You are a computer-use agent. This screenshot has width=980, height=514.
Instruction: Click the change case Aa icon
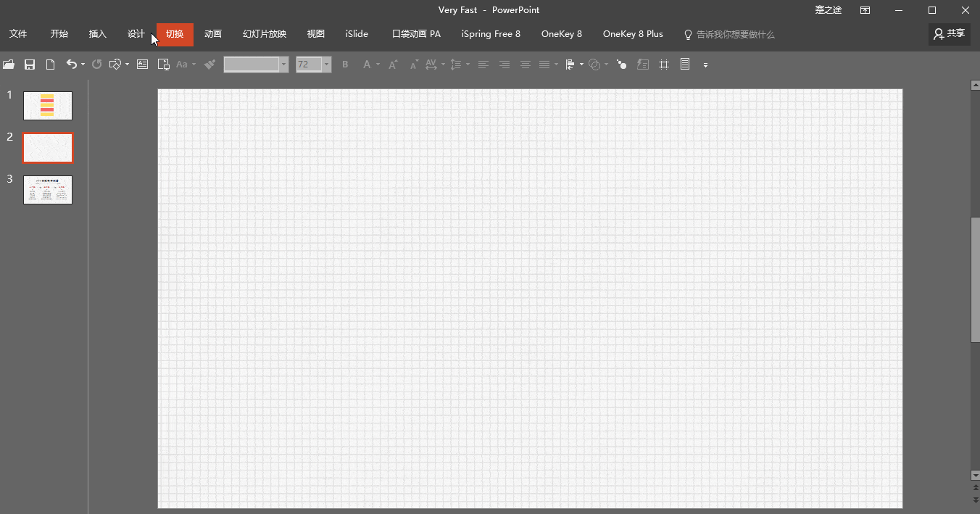pyautogui.click(x=182, y=65)
